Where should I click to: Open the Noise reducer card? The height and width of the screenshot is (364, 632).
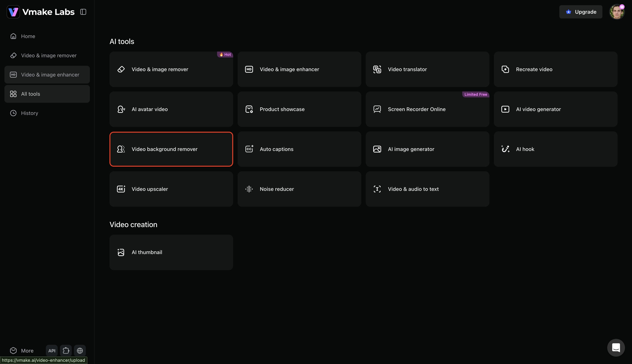coord(299,189)
